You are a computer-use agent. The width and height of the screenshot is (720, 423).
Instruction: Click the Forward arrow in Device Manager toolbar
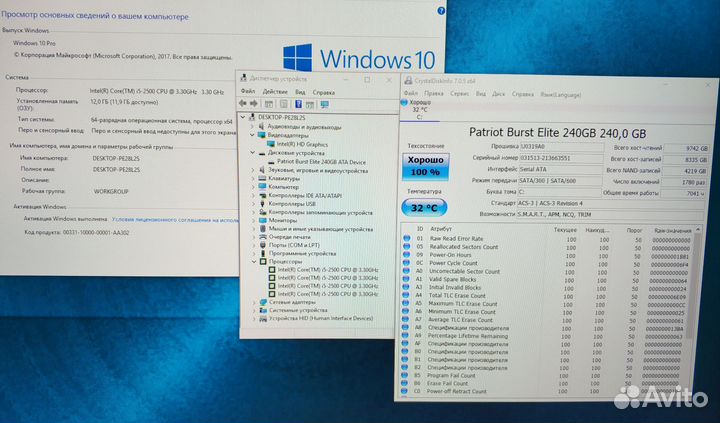[x=253, y=104]
